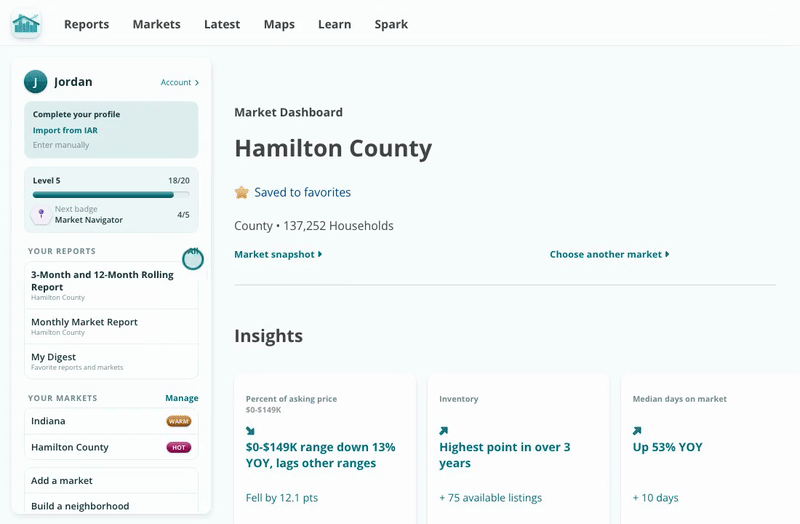Open the Median days on market card

[710, 449]
